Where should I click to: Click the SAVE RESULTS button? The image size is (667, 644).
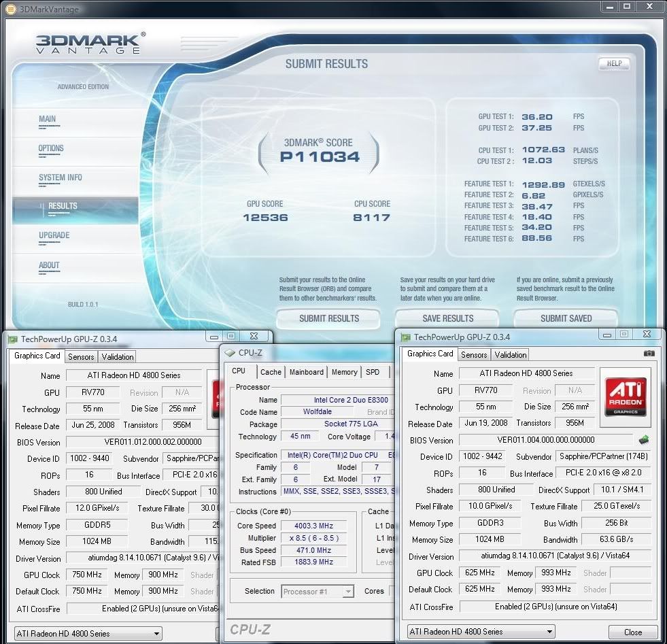[447, 318]
